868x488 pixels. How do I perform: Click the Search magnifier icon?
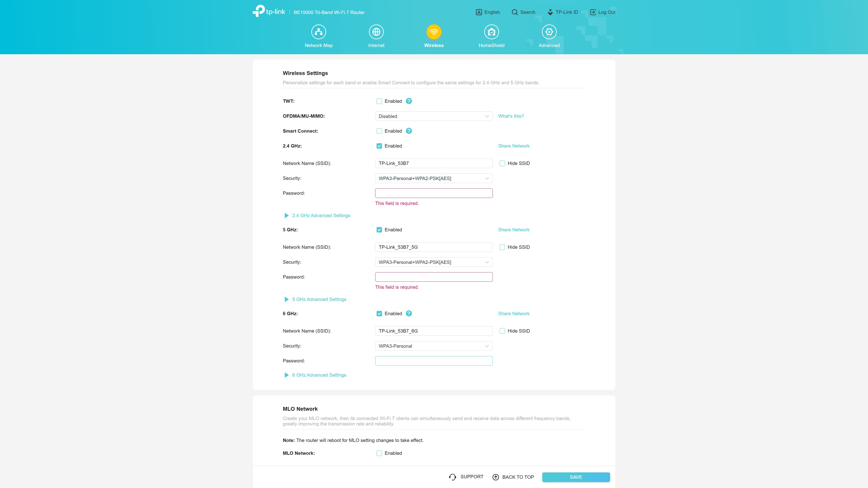514,12
